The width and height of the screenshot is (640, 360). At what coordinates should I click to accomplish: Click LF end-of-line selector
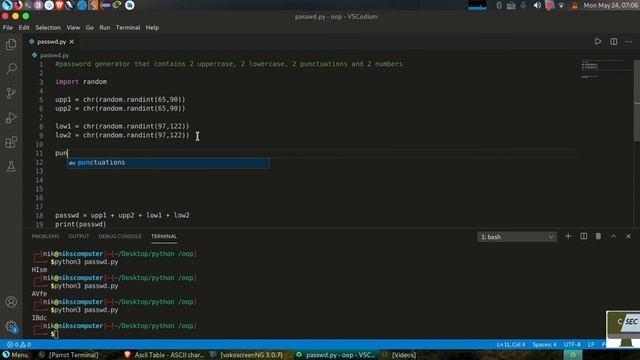[x=591, y=344]
